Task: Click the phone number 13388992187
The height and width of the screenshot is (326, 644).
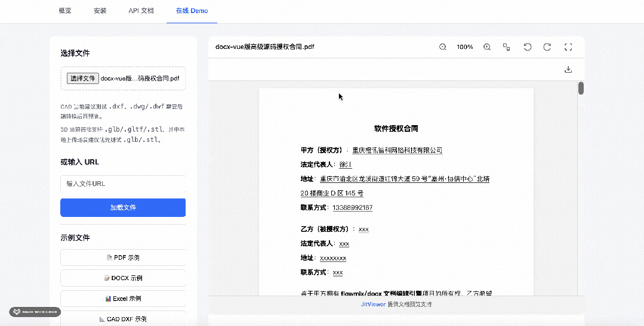Action: 352,207
